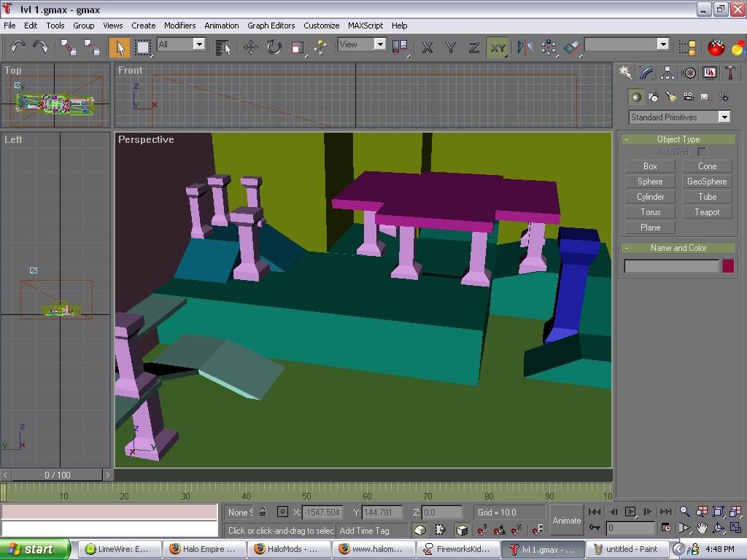Open the MAXScript menu

365,26
